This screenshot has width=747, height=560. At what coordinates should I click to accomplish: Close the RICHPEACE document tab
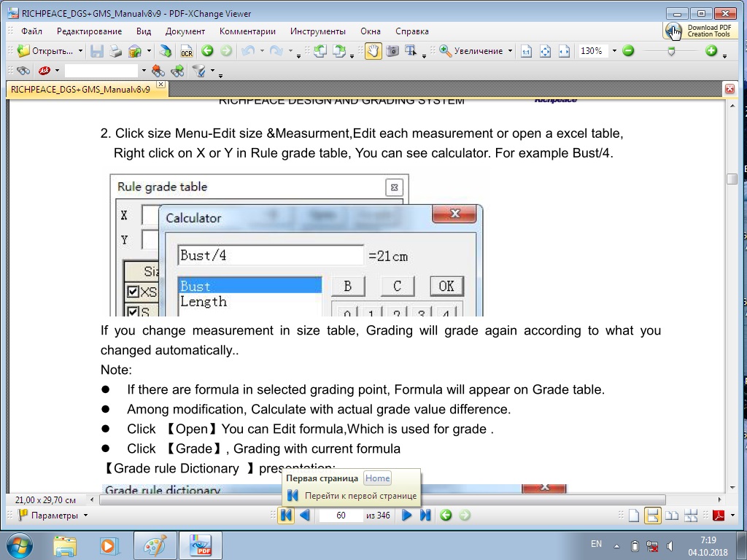click(x=161, y=85)
